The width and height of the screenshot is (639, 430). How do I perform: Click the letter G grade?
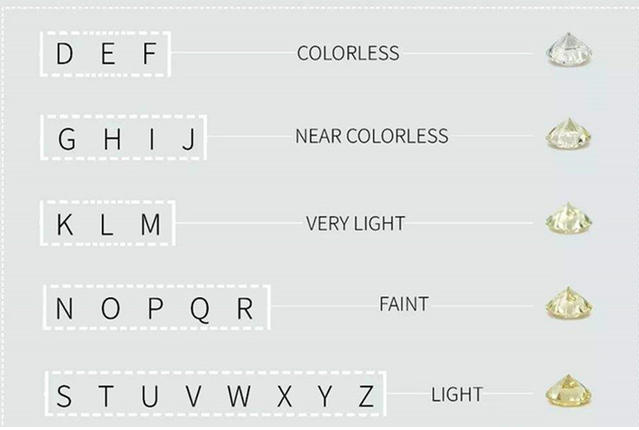click(67, 139)
